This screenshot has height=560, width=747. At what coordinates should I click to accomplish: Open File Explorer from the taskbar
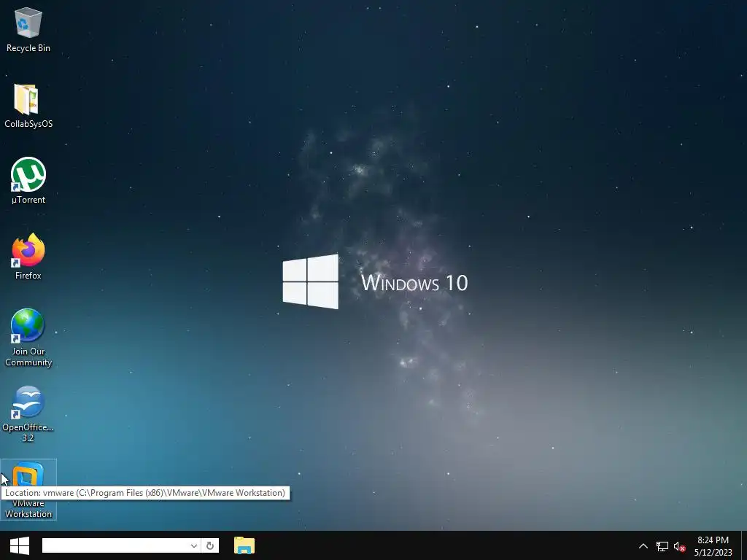coord(244,545)
